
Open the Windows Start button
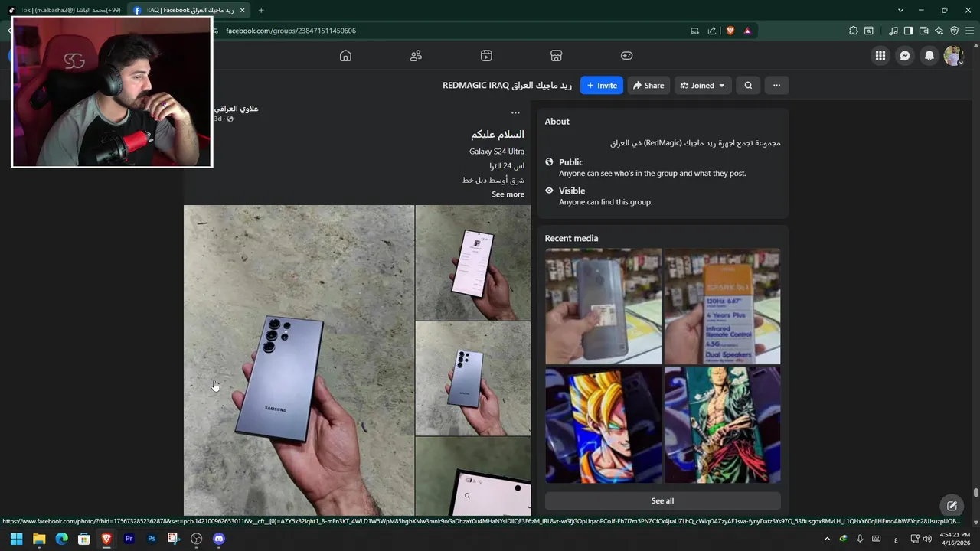click(x=16, y=539)
